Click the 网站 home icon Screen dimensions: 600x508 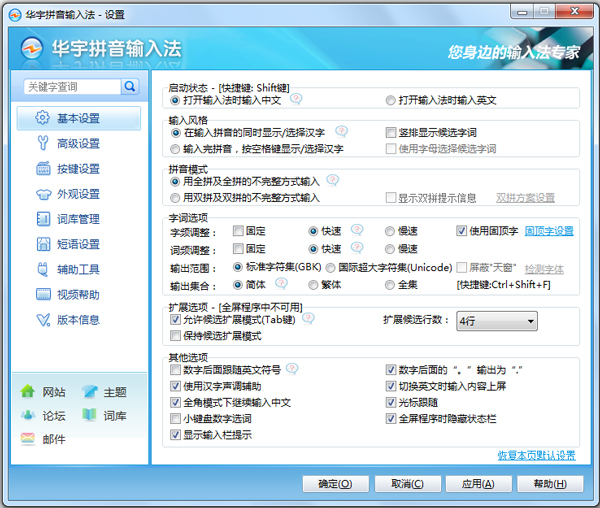28,392
